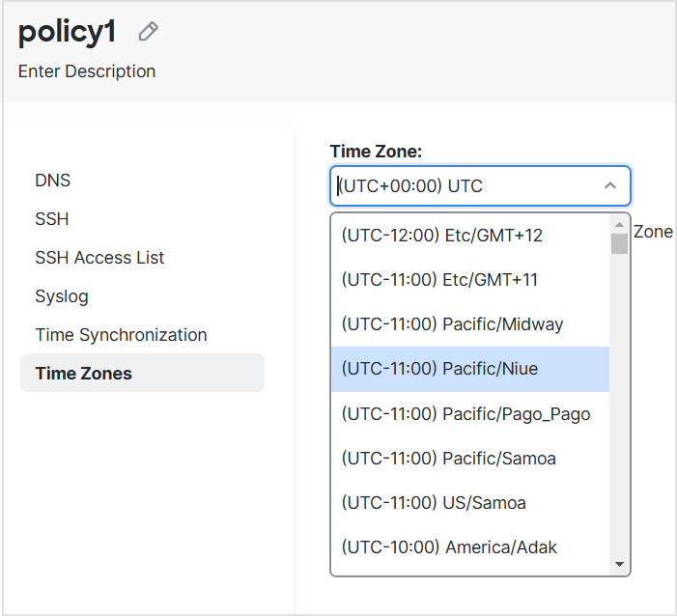This screenshot has width=677, height=616.
Task: Click the Time Zone input field
Action: [x=464, y=185]
